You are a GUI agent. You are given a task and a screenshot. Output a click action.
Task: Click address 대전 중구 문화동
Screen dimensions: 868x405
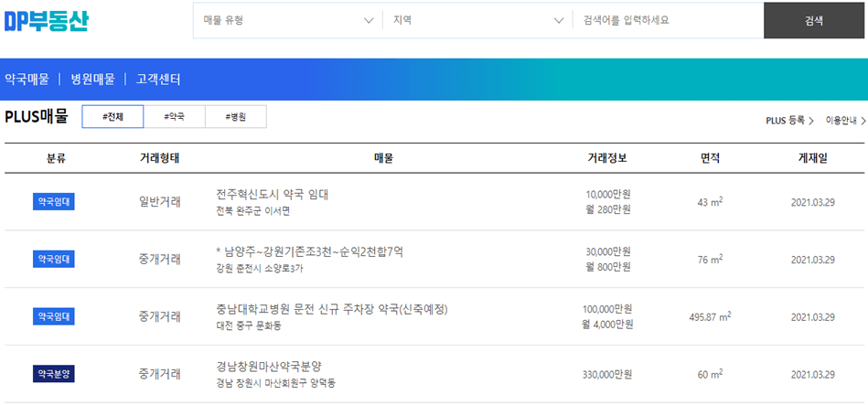tap(249, 326)
